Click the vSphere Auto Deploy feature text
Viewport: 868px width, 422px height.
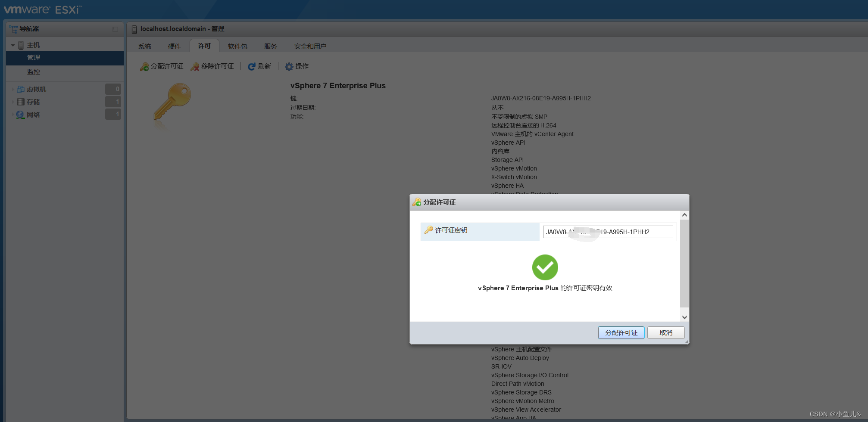[x=520, y=358]
